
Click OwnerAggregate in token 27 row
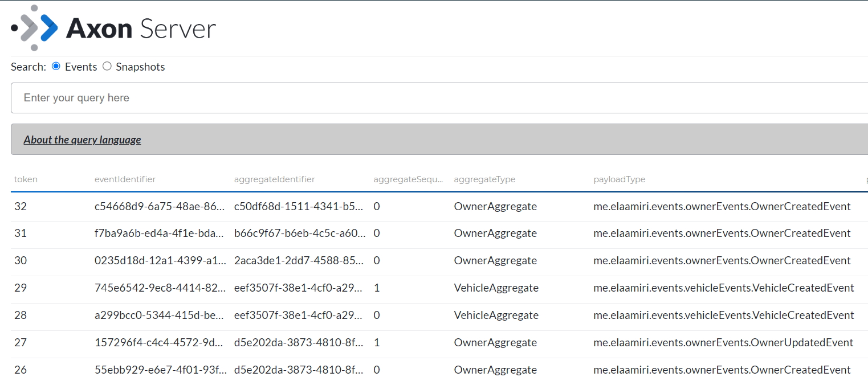point(495,343)
